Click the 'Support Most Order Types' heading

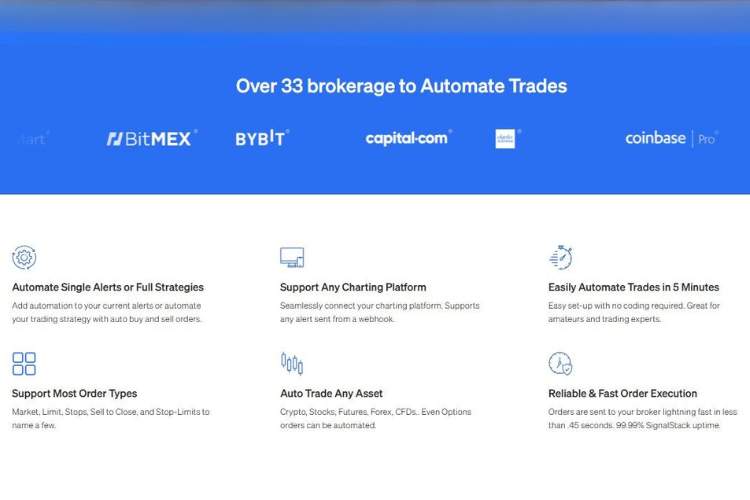pos(75,393)
